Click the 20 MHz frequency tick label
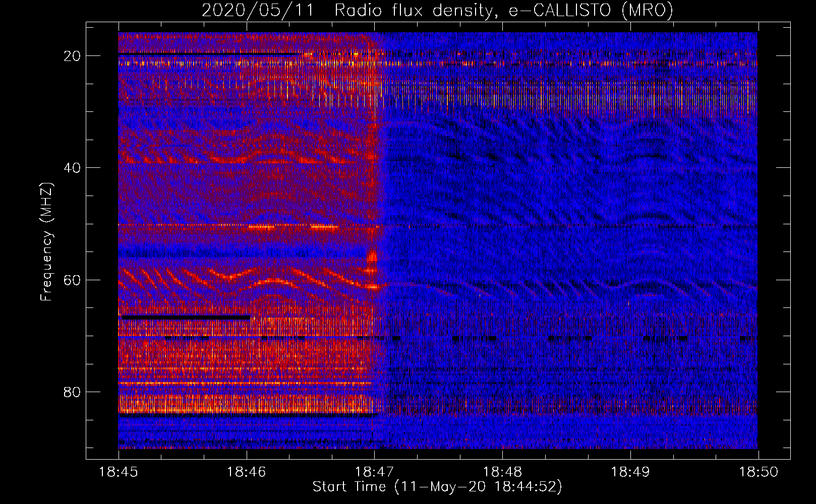This screenshot has height=504, width=816. pyautogui.click(x=73, y=55)
